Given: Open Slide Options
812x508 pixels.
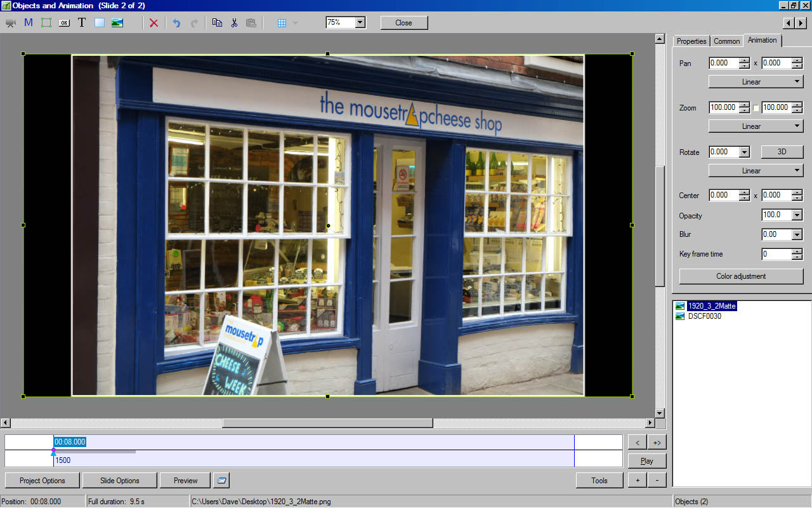Looking at the screenshot, I should click(x=119, y=481).
